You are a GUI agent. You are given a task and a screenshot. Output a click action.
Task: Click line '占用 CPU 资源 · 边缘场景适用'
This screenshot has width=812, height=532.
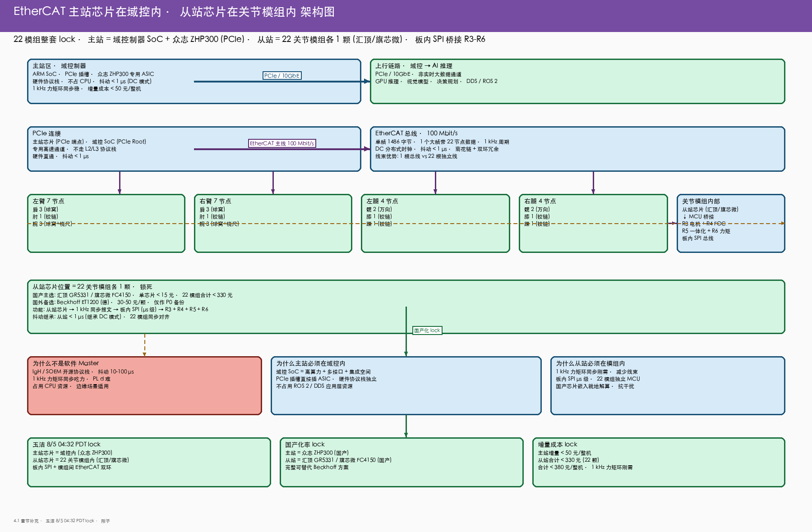[70, 386]
